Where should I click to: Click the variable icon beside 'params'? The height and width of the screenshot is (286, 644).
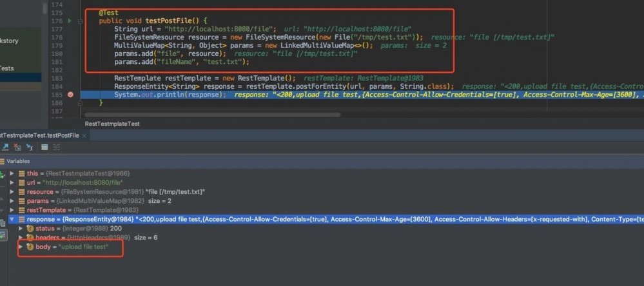click(21, 201)
